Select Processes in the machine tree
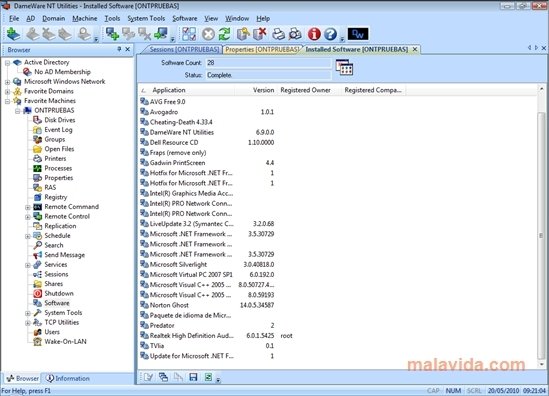Screen dimensions: 549x396 point(58,168)
